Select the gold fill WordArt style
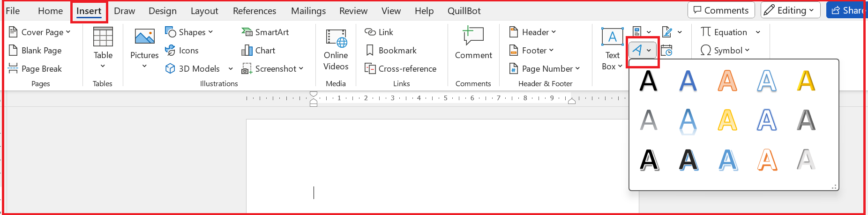This screenshot has width=868, height=215. [806, 81]
